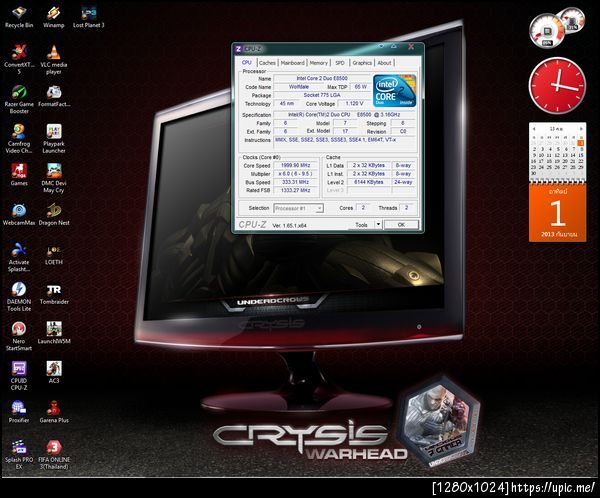Click the Socket 775 LGA package value

[322, 95]
